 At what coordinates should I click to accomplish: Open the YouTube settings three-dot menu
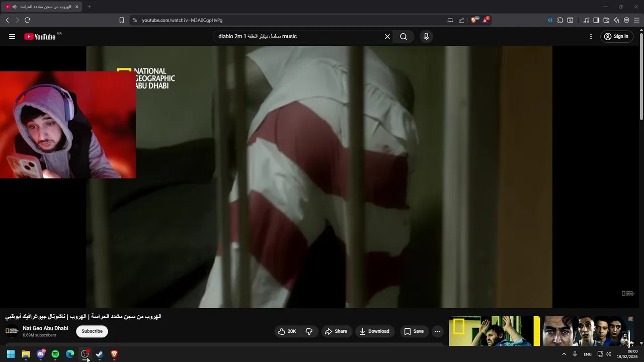pyautogui.click(x=591, y=36)
